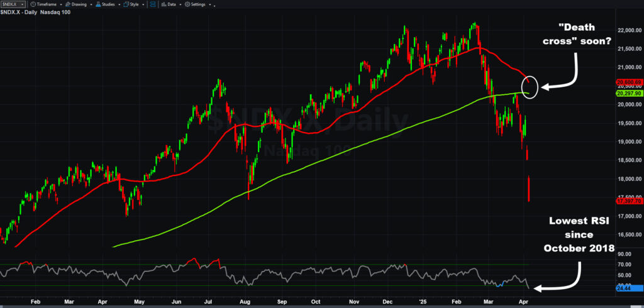Open the Studies menu

105,4
